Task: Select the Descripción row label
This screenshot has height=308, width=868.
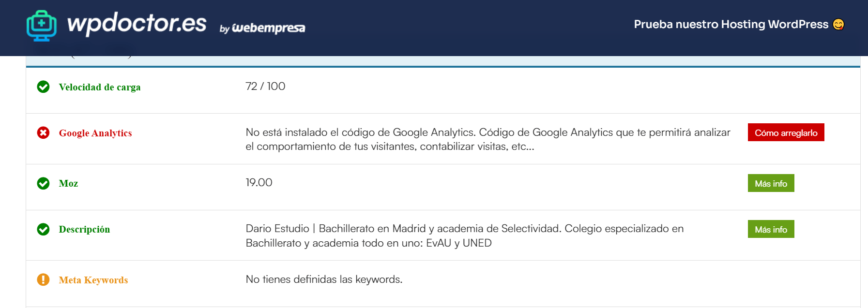Action: point(84,229)
